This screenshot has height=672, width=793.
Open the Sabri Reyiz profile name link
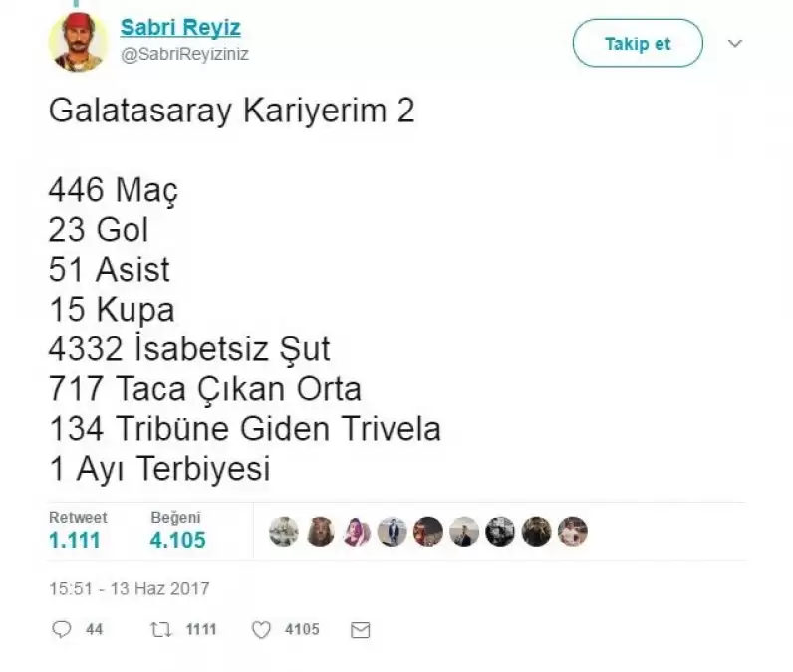point(180,28)
